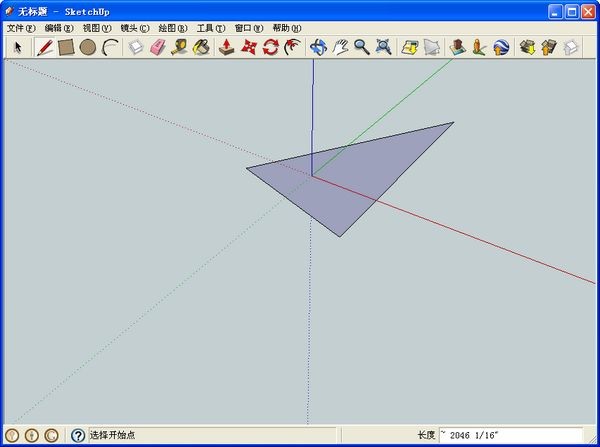
Task: Select the pink Eraser tool
Action: point(158,47)
